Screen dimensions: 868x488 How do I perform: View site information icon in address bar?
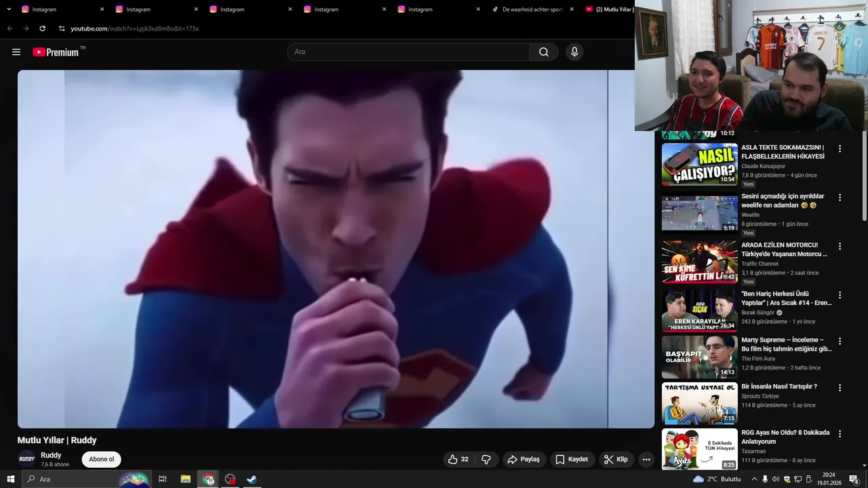tap(62, 28)
